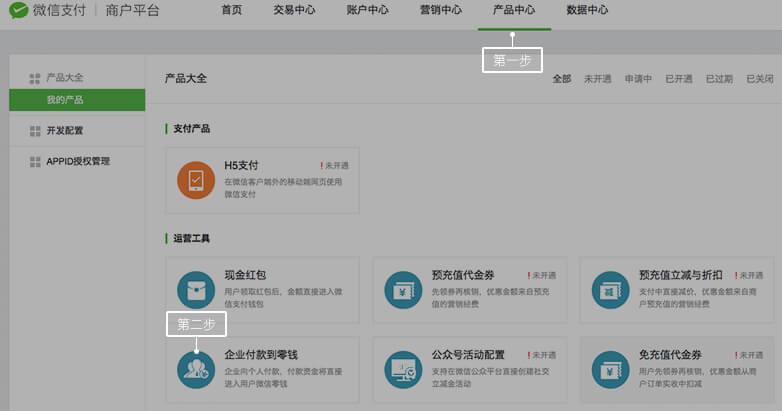
Task: Filter products by 未开通 status
Action: (x=597, y=79)
